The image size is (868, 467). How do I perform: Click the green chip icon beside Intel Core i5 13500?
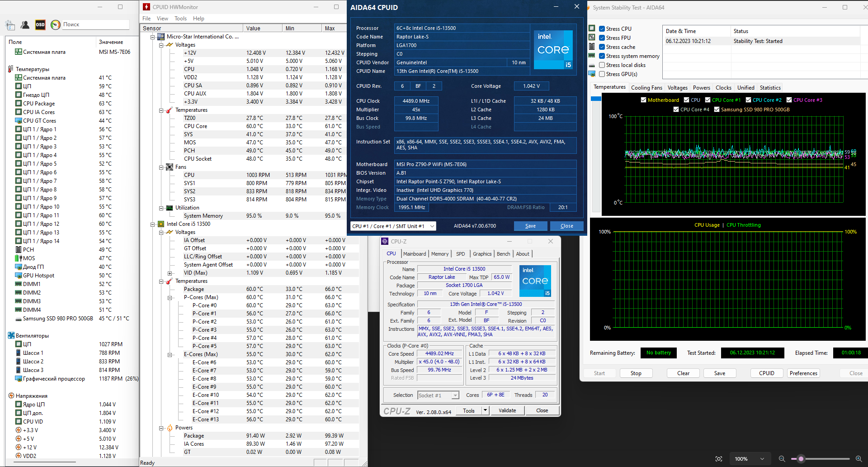[x=161, y=224]
